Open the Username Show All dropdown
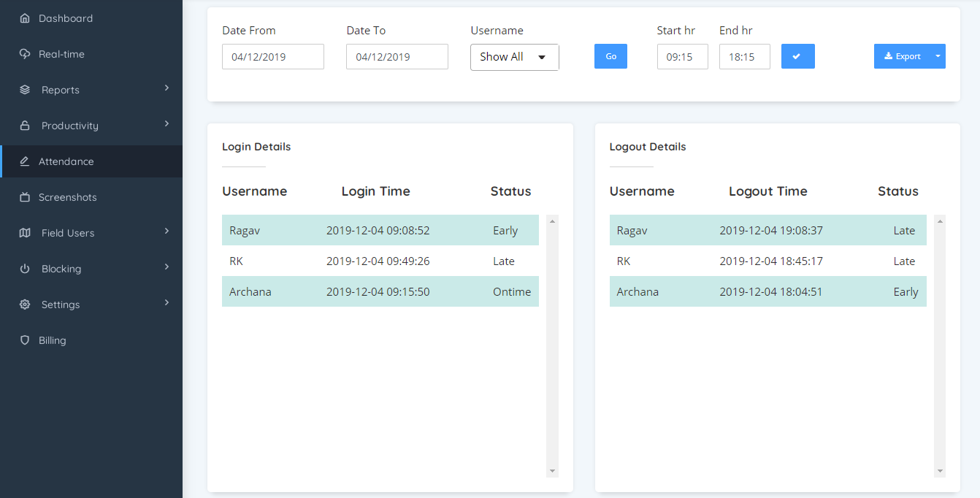 coord(514,57)
